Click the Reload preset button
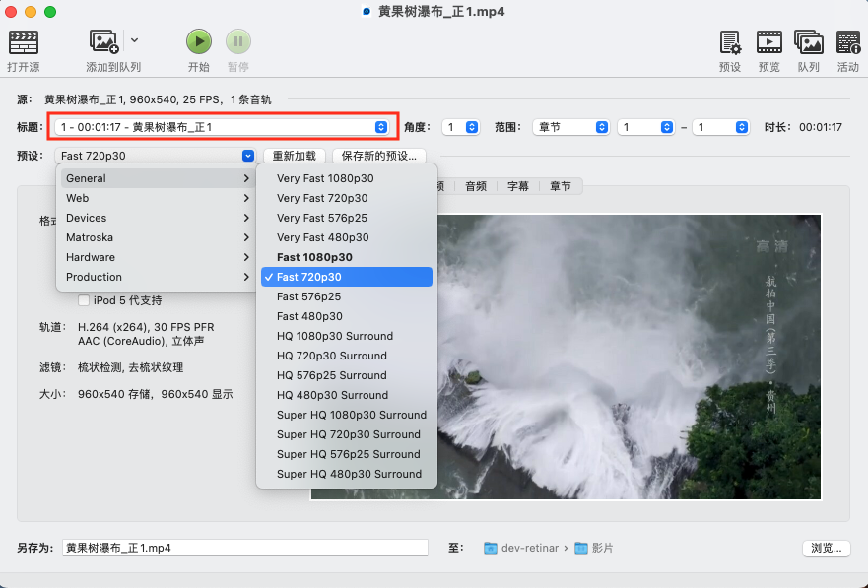The height and width of the screenshot is (588, 868). pos(294,156)
